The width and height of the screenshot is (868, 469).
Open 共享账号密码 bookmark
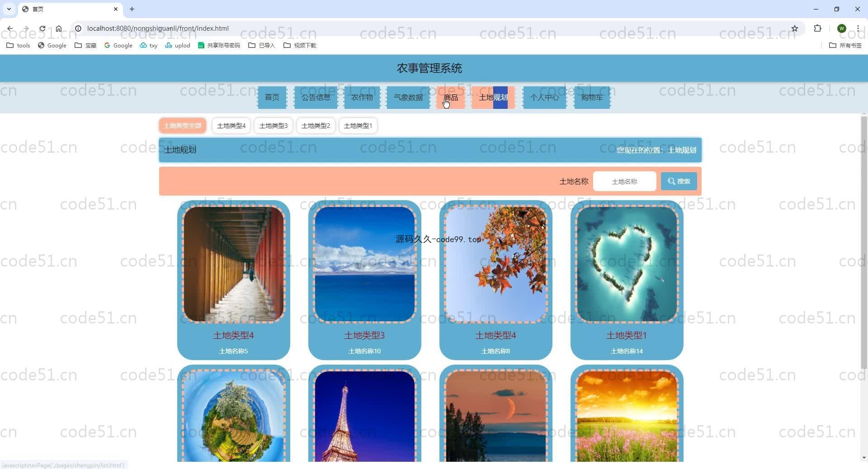click(219, 45)
